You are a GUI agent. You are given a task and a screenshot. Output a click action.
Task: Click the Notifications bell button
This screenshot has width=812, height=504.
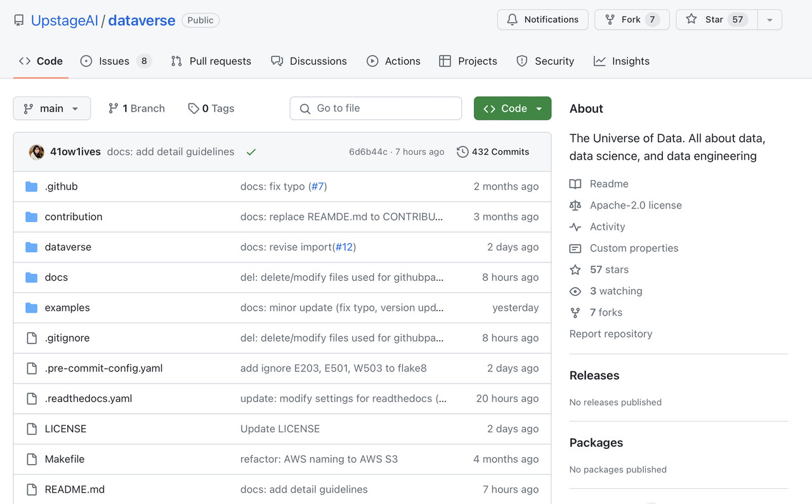pyautogui.click(x=542, y=20)
